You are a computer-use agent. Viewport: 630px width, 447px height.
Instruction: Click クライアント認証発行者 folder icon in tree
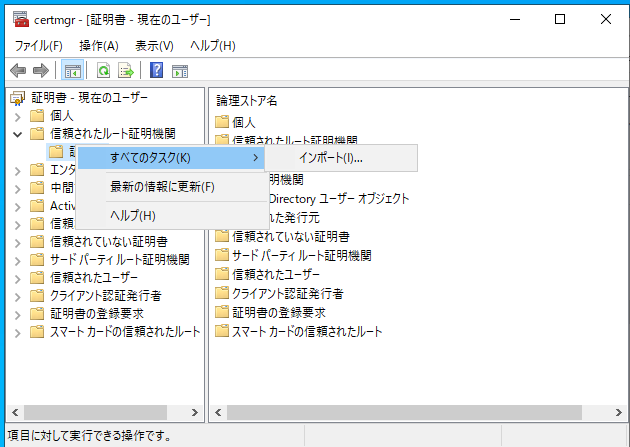pyautogui.click(x=37, y=296)
